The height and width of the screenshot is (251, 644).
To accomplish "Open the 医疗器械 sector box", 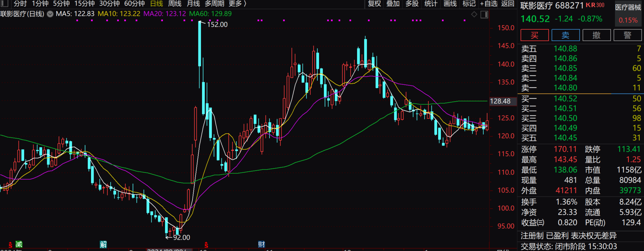I will pos(628,13).
